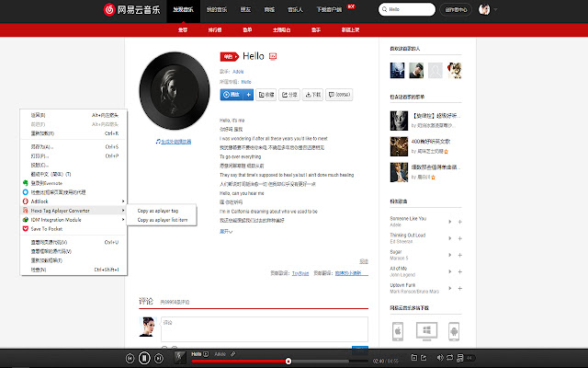This screenshot has height=368, width=588.
Task: Choose Save To Pocket in context menu
Action: pos(73,229)
